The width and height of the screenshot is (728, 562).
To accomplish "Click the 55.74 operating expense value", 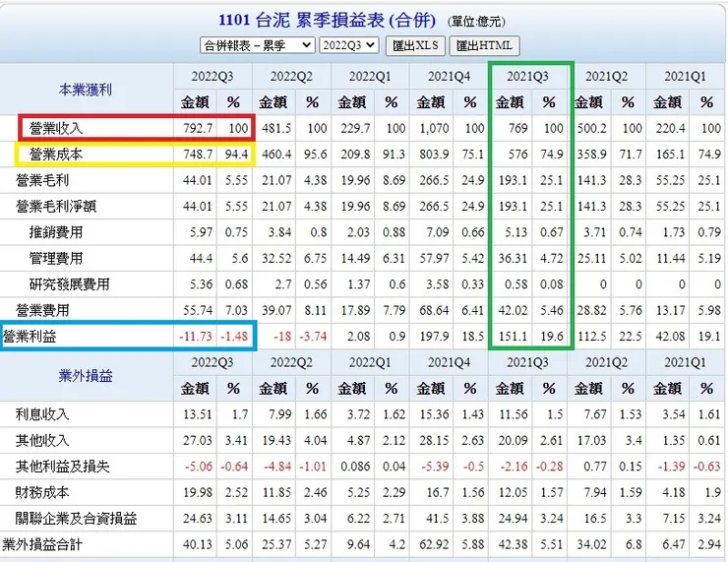I will [198, 310].
